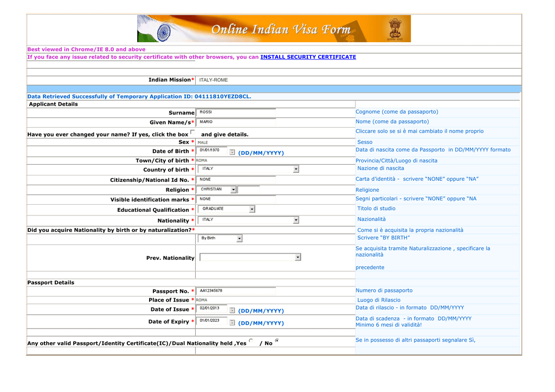The height and width of the screenshot is (392, 555).
Task: Click the 'Nazione di nascita' hint text
Action: point(380,168)
